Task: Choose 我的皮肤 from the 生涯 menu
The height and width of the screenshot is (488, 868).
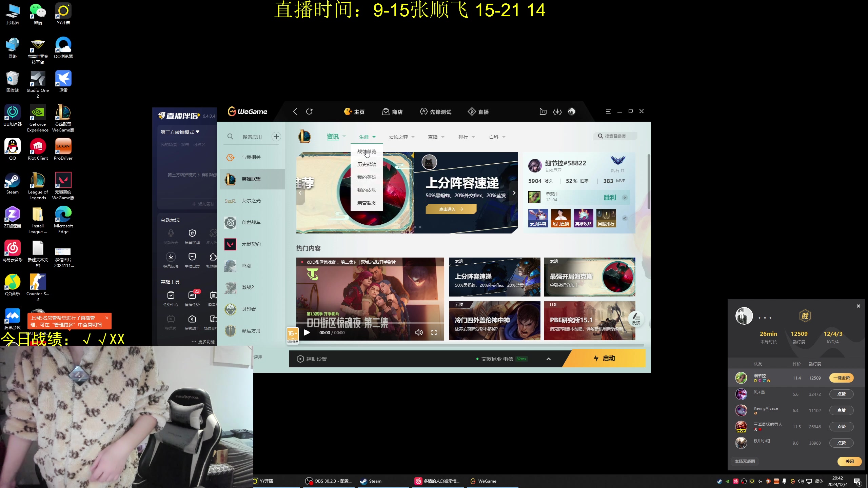Action: pos(367,190)
